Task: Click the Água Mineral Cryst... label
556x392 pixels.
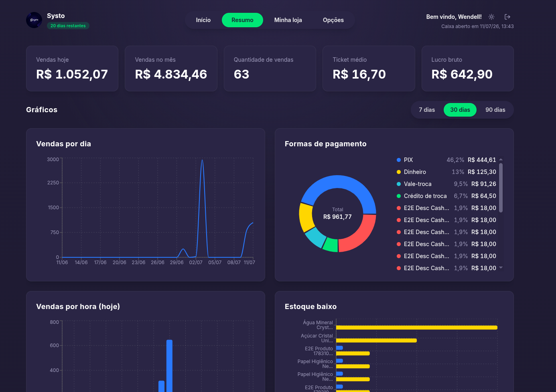Action: pos(318,325)
